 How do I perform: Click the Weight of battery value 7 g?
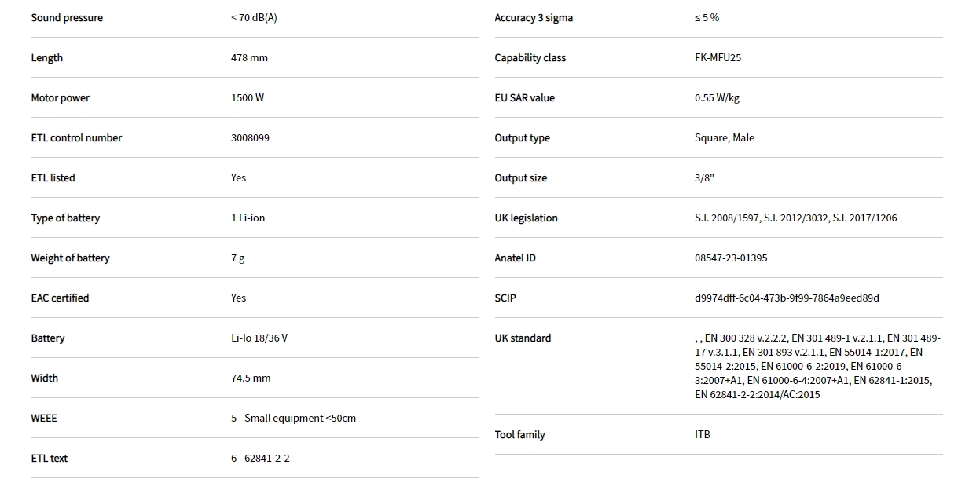pyautogui.click(x=237, y=258)
